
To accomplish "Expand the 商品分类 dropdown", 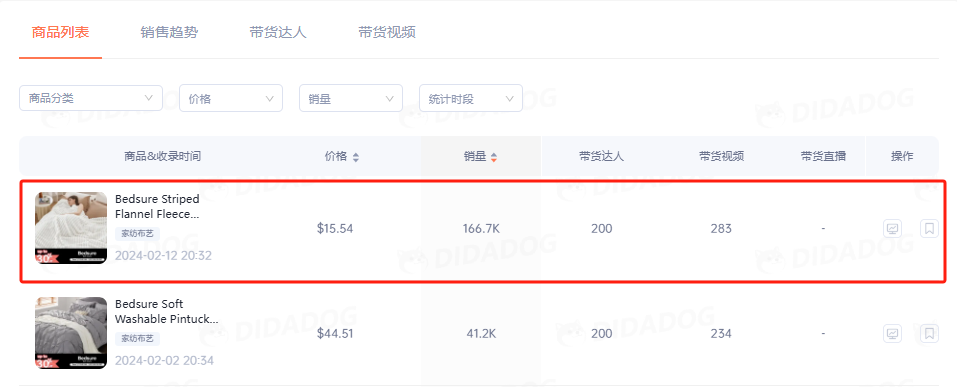I will [91, 98].
